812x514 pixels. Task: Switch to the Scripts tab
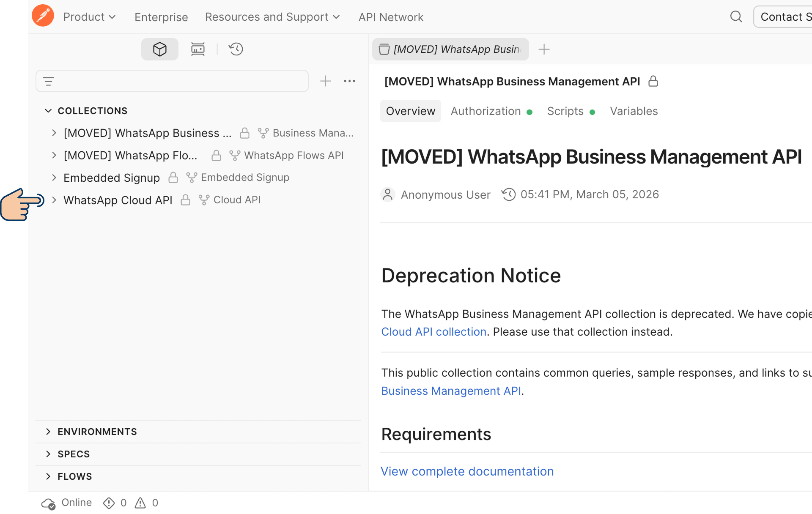pyautogui.click(x=571, y=111)
